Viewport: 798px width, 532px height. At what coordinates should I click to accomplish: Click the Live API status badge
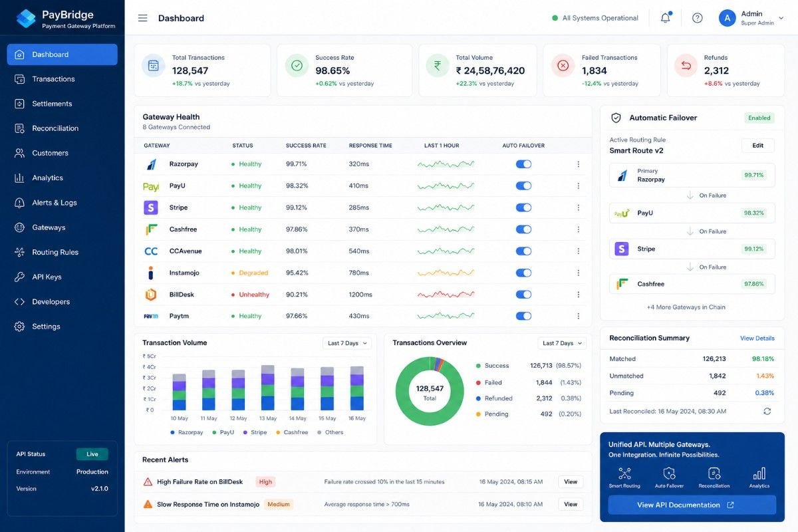(92, 454)
